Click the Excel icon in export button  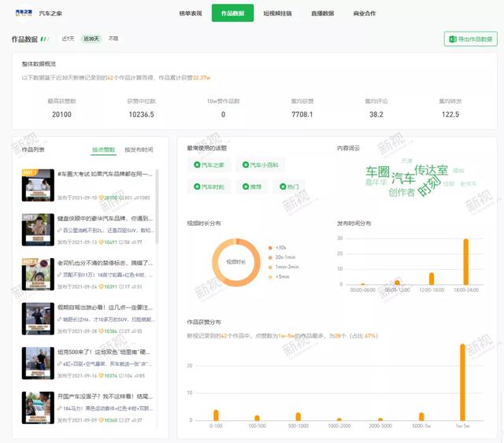(452, 39)
